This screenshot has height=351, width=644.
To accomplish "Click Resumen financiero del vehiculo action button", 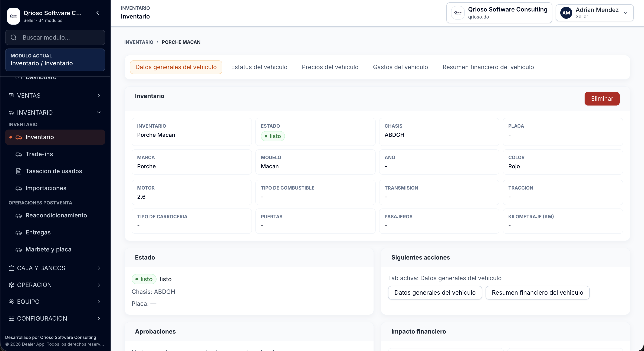I will pos(537,292).
